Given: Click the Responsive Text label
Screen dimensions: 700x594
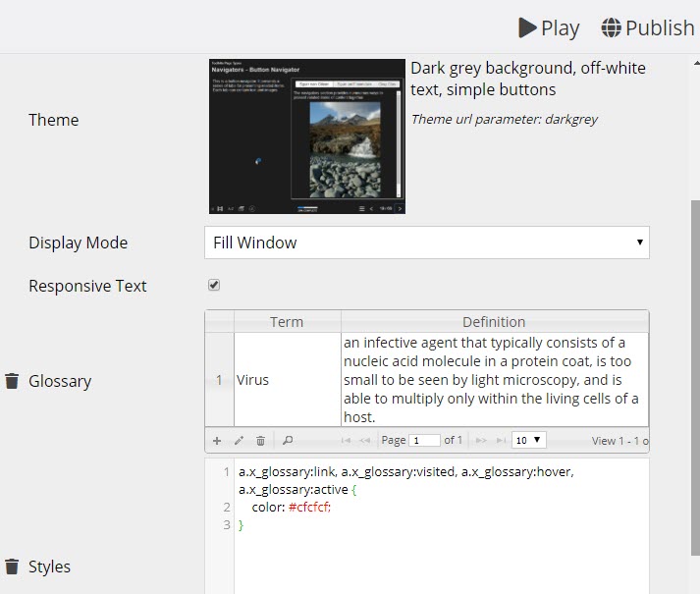Looking at the screenshot, I should pyautogui.click(x=87, y=286).
